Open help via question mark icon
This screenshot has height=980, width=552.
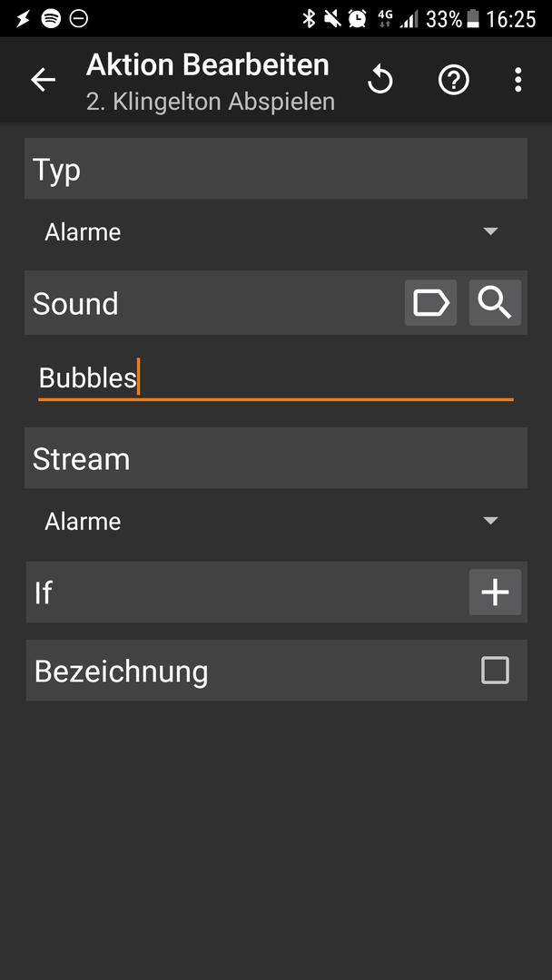pos(453,80)
